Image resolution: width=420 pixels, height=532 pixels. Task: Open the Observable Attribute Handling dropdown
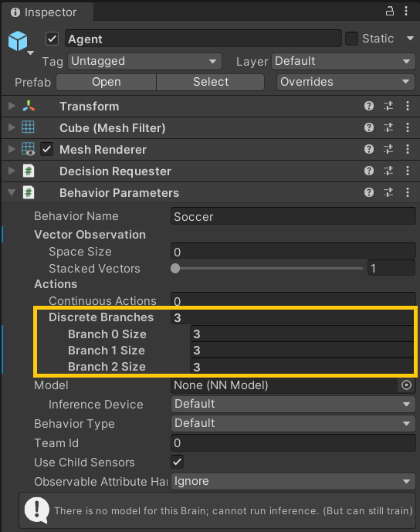click(x=293, y=482)
